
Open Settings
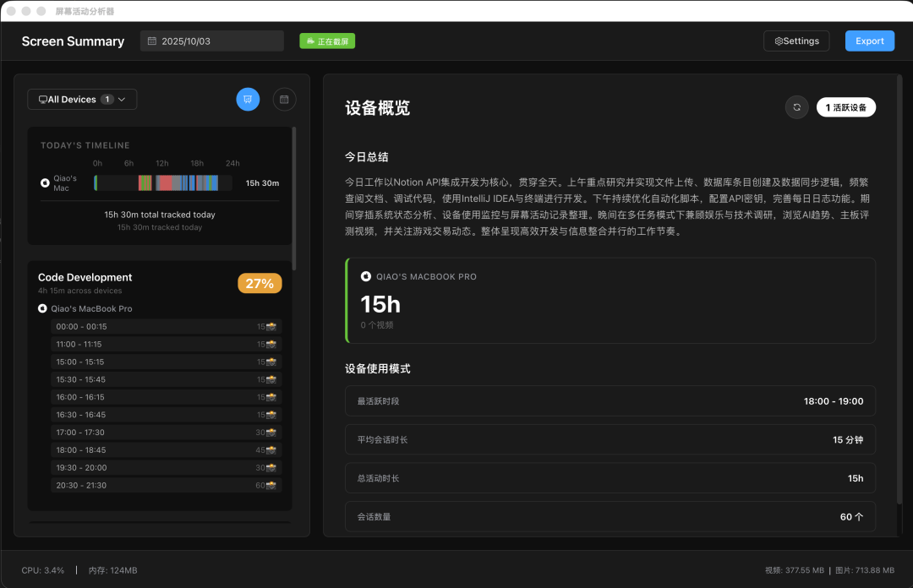click(x=795, y=41)
